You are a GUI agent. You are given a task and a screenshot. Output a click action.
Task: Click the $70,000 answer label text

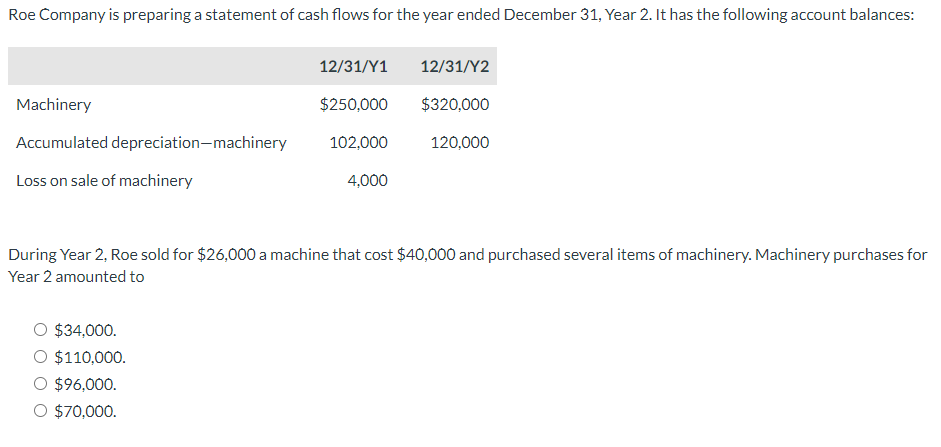85,412
